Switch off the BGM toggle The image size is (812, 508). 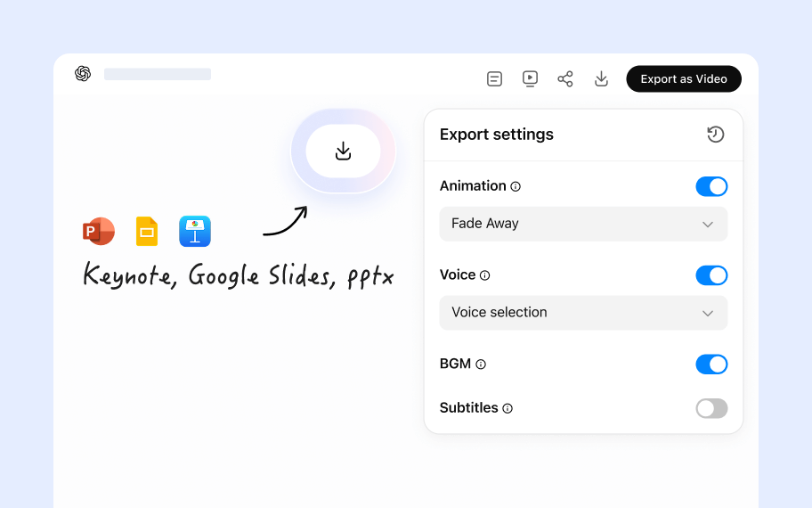point(711,365)
